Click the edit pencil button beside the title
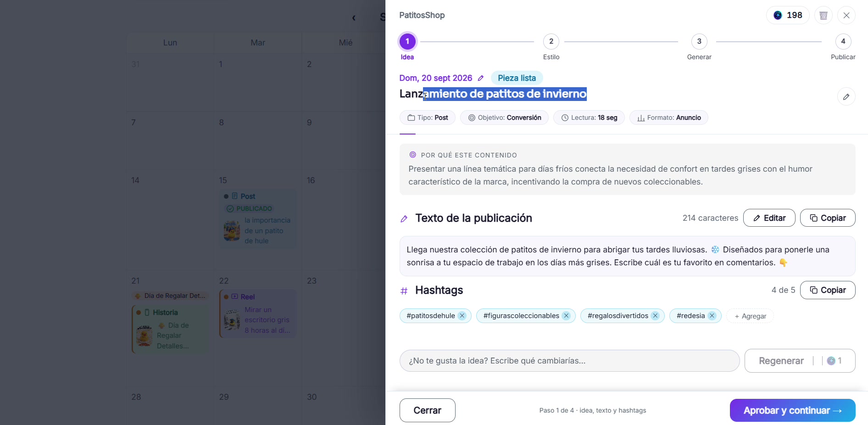 [x=846, y=96]
